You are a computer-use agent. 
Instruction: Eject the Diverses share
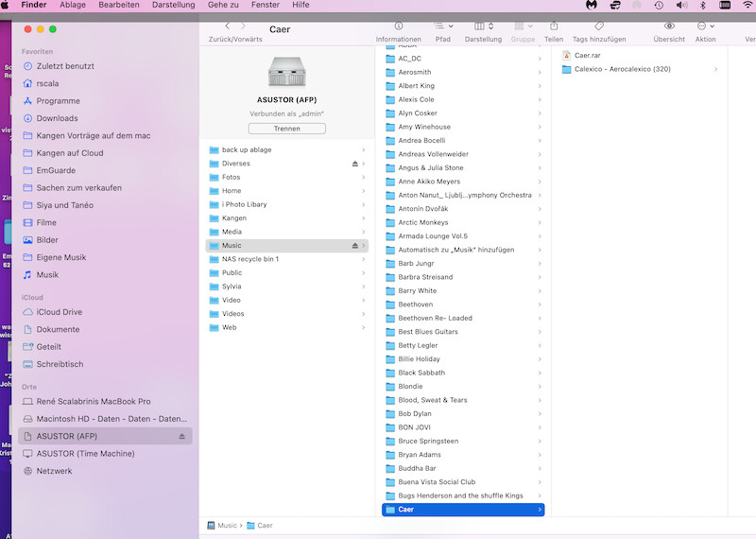coord(355,164)
